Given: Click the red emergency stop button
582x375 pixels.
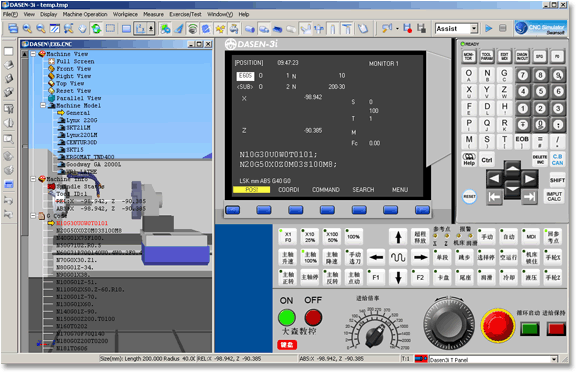Looking at the screenshot, I should point(498,325).
